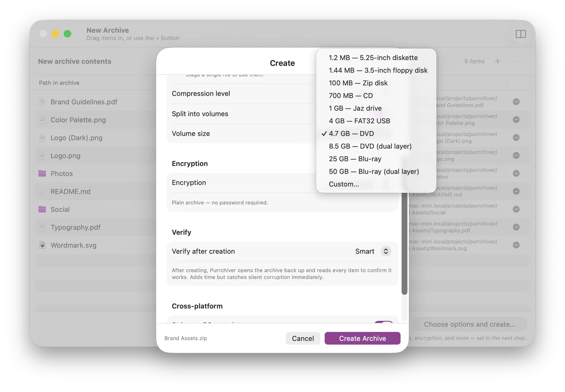
Task: Remove README.md with its minus icon
Action: 516,191
